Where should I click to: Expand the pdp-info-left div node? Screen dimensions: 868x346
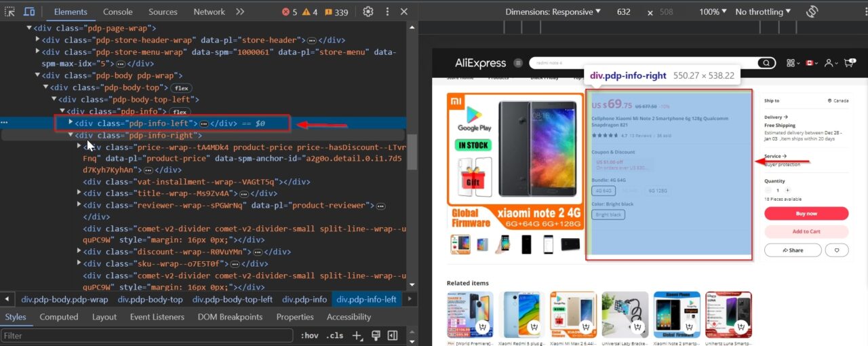(71, 123)
